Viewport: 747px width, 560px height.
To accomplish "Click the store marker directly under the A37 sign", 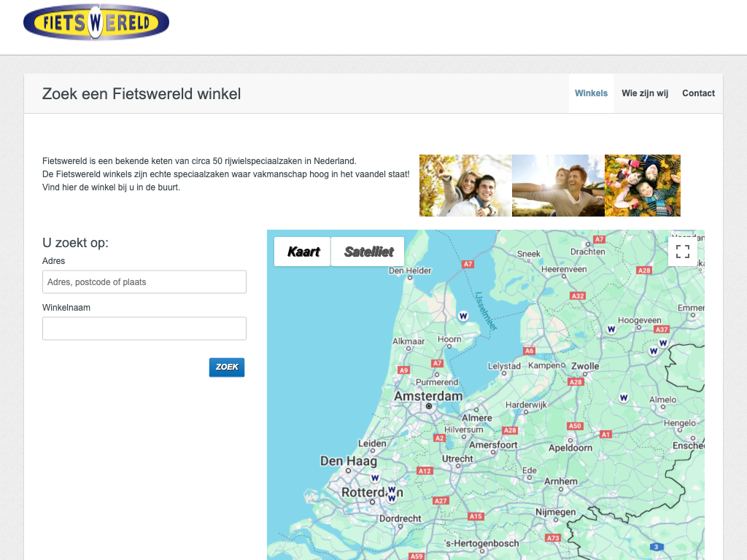I will [x=662, y=342].
